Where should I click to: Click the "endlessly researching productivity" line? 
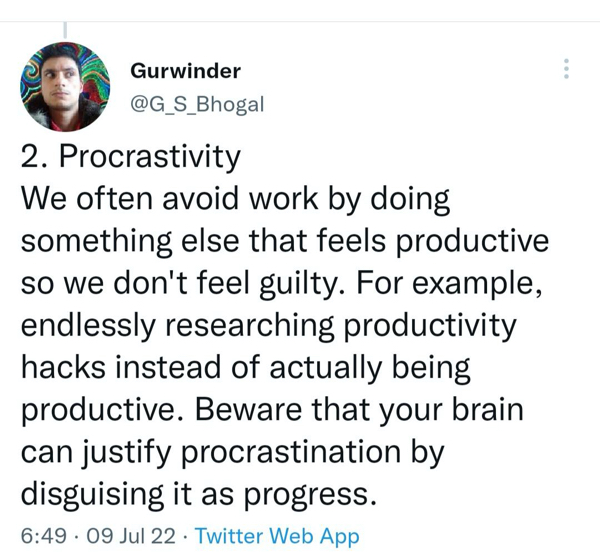[x=270, y=326]
